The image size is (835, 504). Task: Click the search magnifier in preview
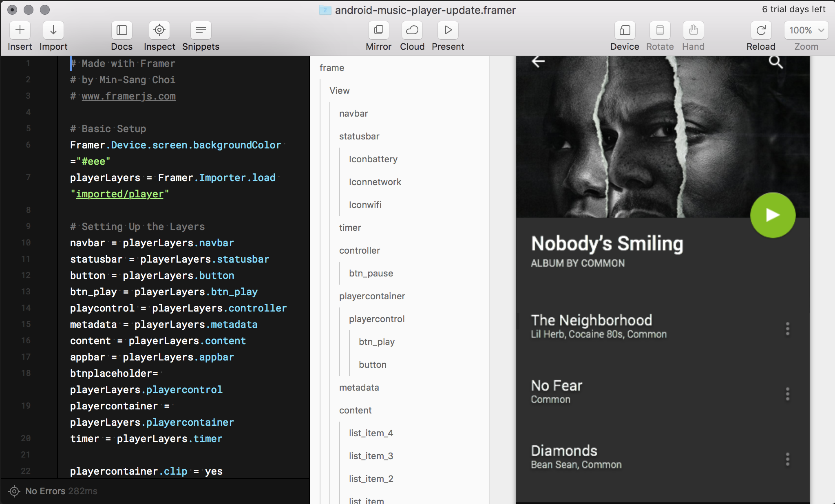(775, 62)
